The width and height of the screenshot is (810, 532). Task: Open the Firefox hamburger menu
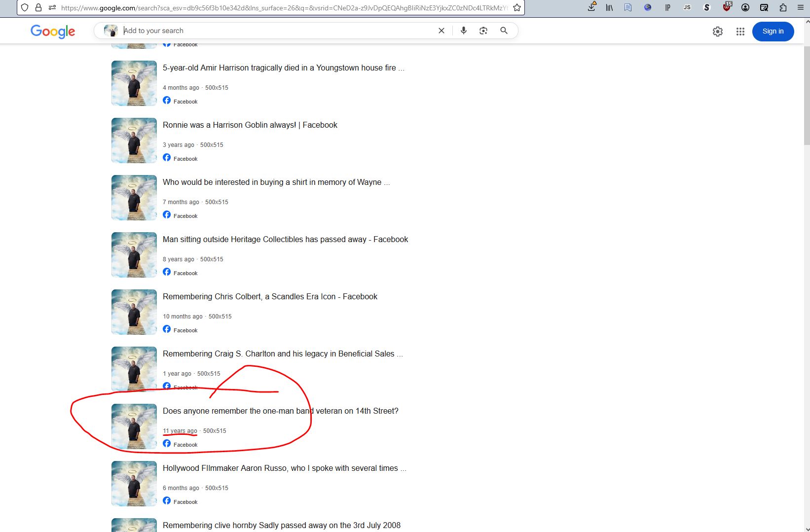click(x=801, y=7)
